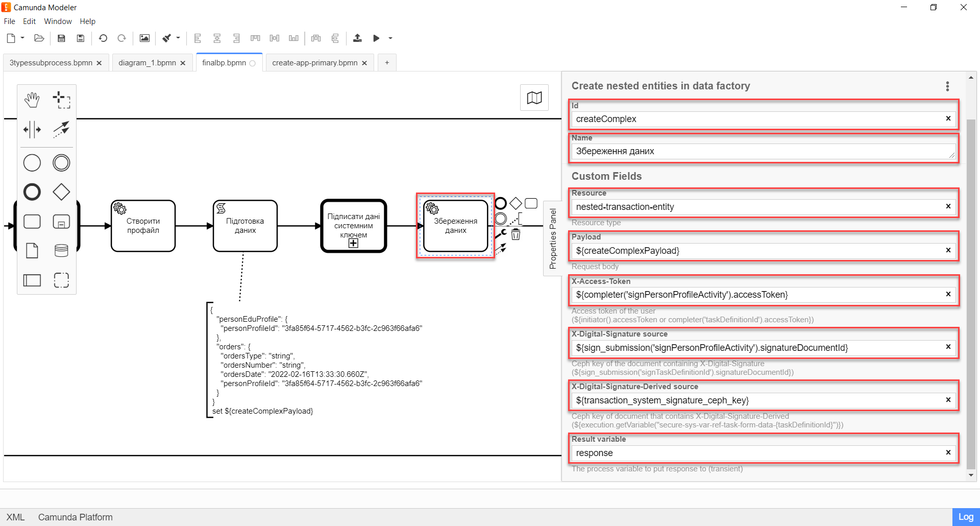Click Camunda Platform in status bar
The image size is (980, 526).
click(x=75, y=517)
